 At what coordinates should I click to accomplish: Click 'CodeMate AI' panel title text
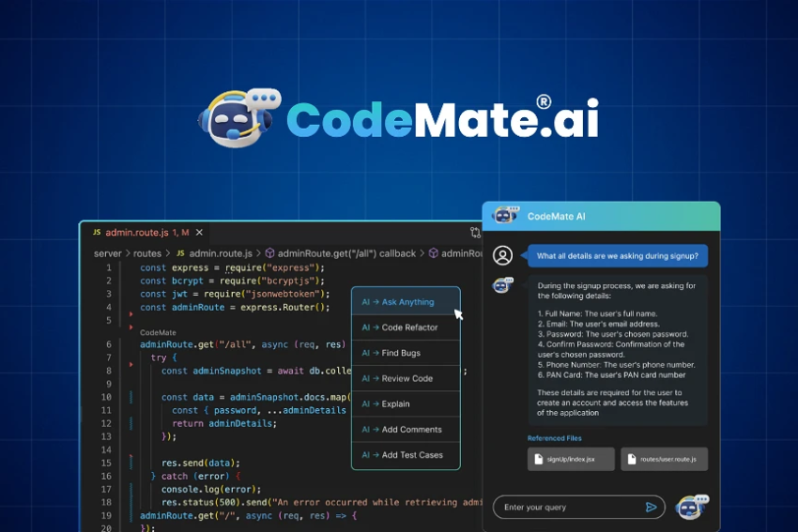[x=557, y=216]
